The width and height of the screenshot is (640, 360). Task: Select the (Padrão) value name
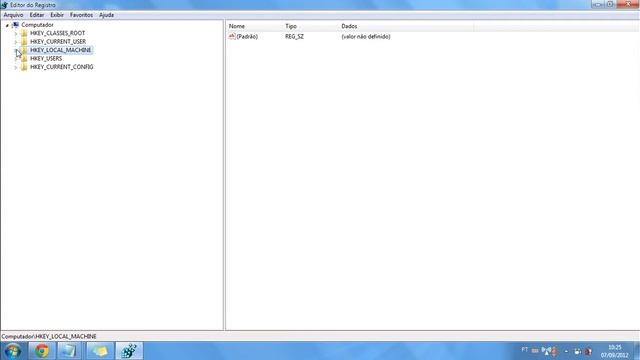click(247, 37)
